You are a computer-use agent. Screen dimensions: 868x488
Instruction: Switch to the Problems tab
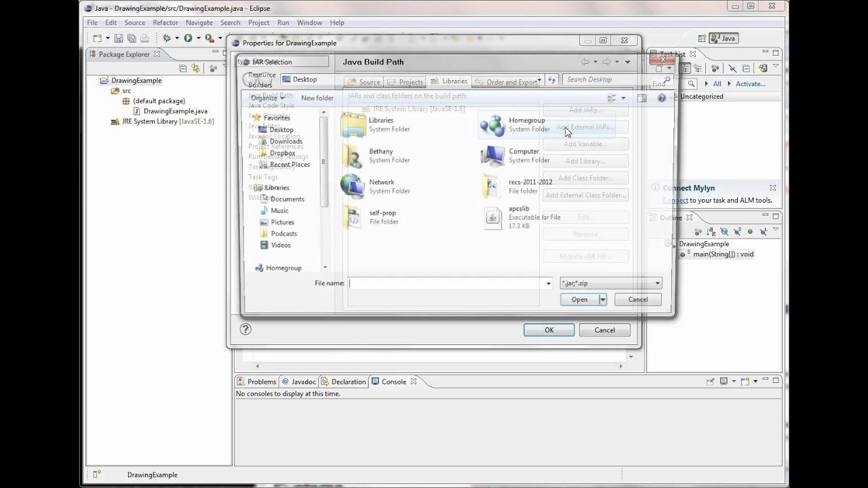click(x=257, y=382)
